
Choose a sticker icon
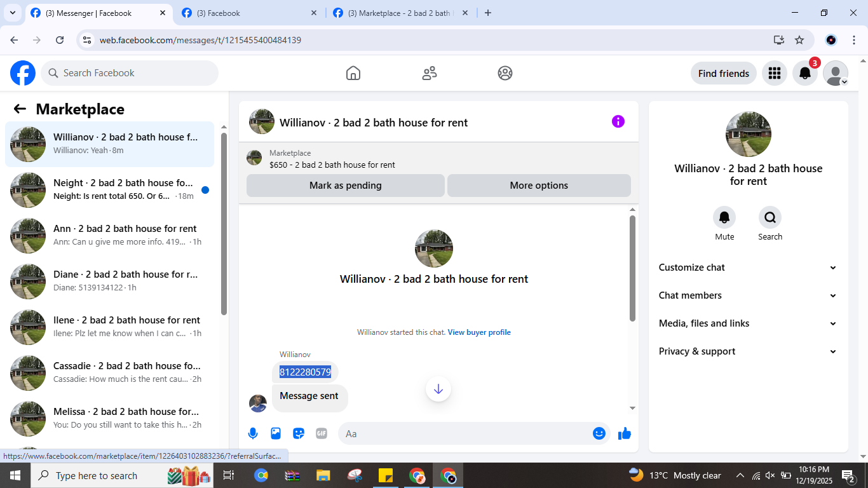coord(299,433)
